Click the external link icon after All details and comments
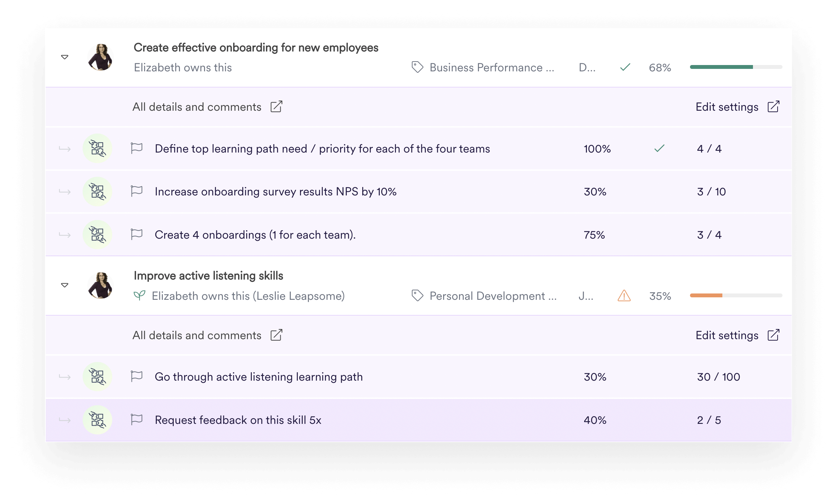Viewport: 837px width, 504px height. 277,106
